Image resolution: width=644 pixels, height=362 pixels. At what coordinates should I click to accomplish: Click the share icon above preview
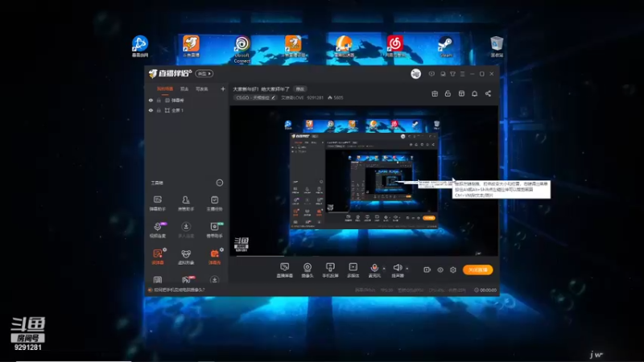(488, 93)
